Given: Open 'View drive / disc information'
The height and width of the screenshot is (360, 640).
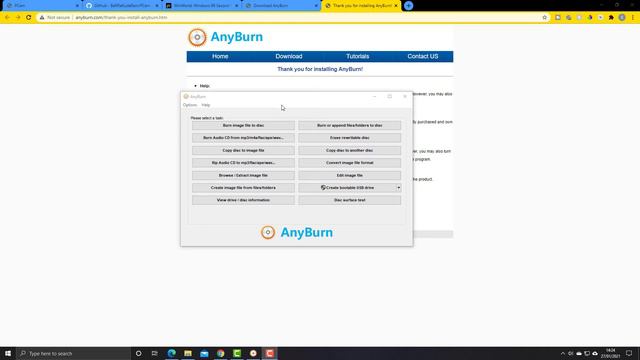Looking at the screenshot, I should tap(243, 200).
